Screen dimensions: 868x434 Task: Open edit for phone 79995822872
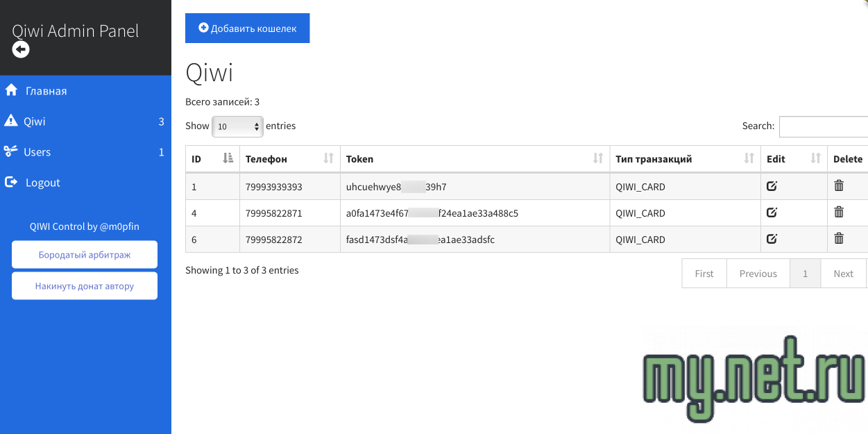(772, 239)
